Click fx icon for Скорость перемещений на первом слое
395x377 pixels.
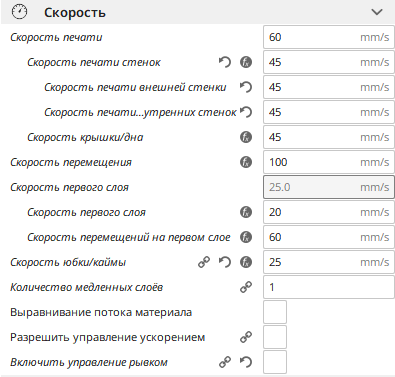[x=246, y=237]
